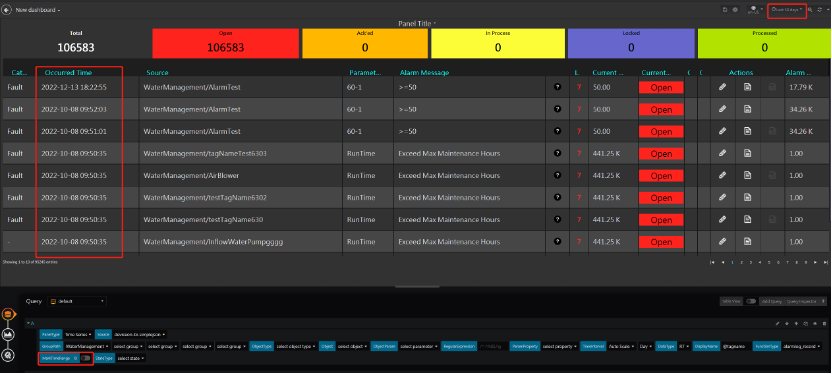
Task: Open the Panel Title dropdown menu
Action: [417, 23]
